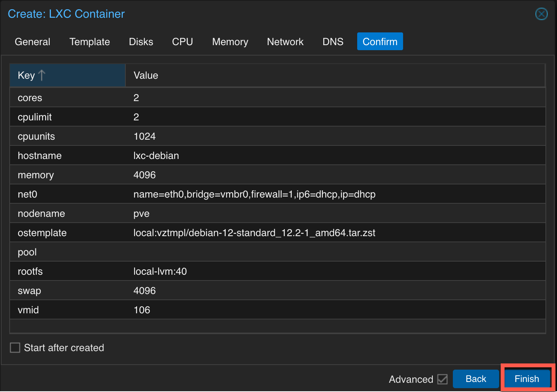Open the General tab
This screenshot has width=557, height=392.
(x=32, y=42)
